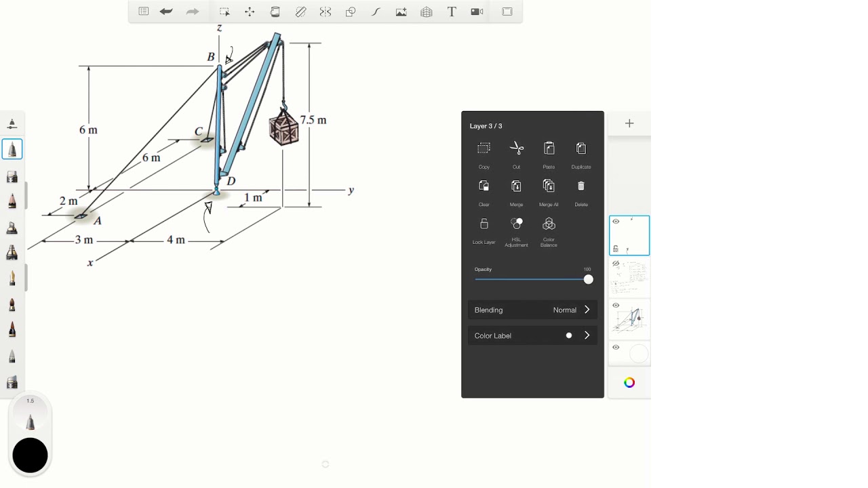Toggle the background layer eye icon
The width and height of the screenshot is (868, 488).
(x=616, y=347)
